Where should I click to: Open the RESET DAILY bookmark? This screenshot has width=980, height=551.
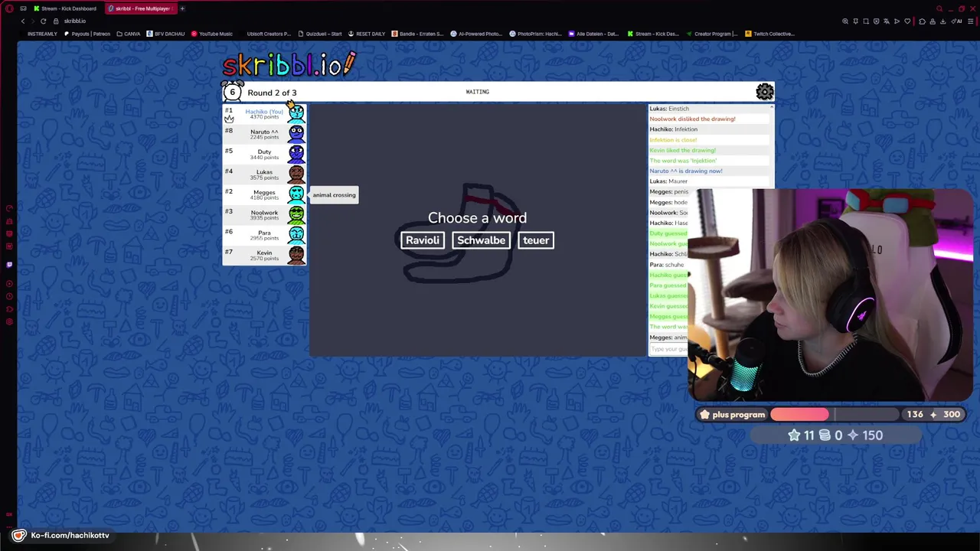pos(367,34)
